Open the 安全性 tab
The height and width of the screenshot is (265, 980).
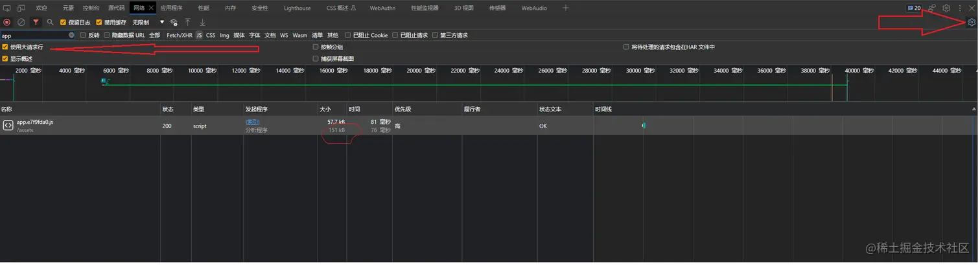260,8
